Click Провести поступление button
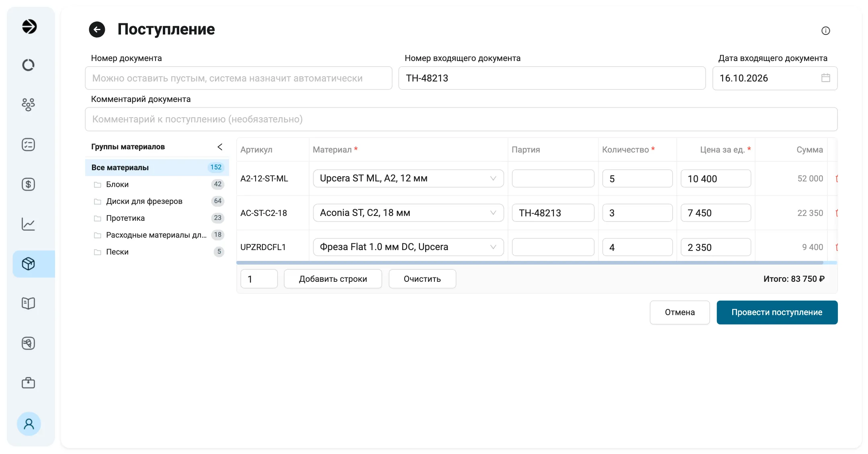Image resolution: width=868 pixels, height=454 pixels. point(777,312)
